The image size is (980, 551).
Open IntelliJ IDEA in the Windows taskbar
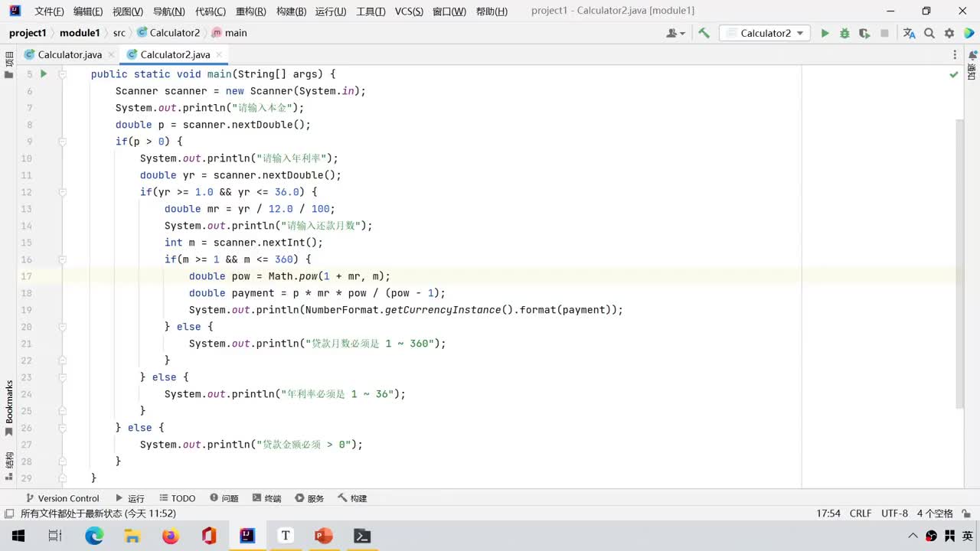click(x=247, y=536)
